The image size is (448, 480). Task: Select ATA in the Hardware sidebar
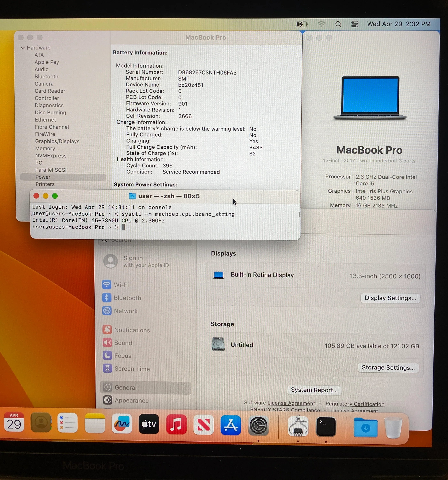[39, 55]
